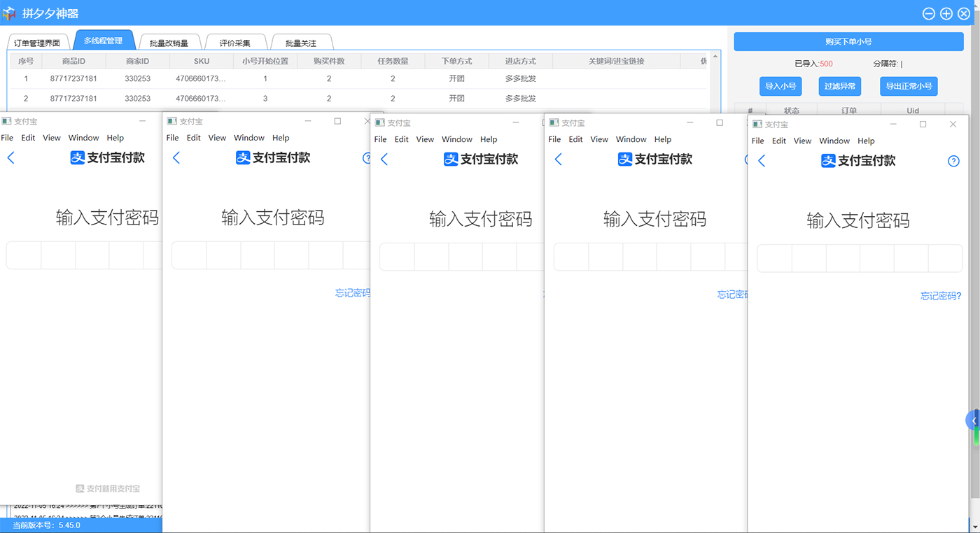Click Alipay logo in third Alipay window
The height and width of the screenshot is (533, 980).
point(451,159)
